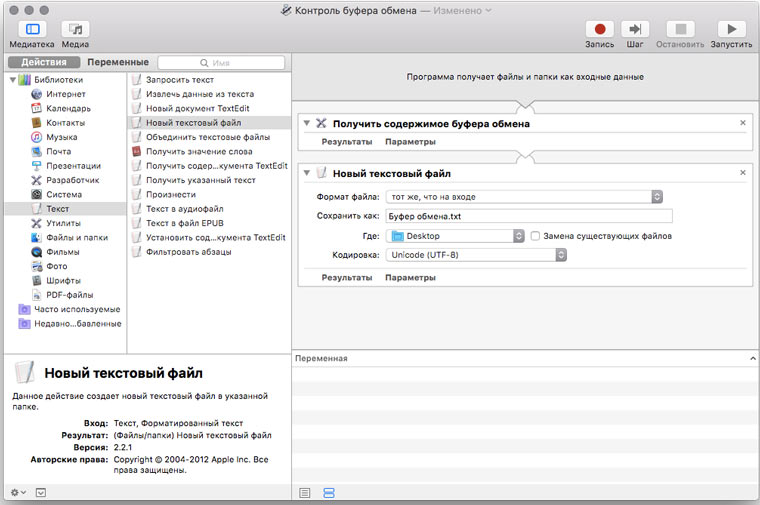Enable Замена существующих файлов checkbox

pyautogui.click(x=535, y=236)
